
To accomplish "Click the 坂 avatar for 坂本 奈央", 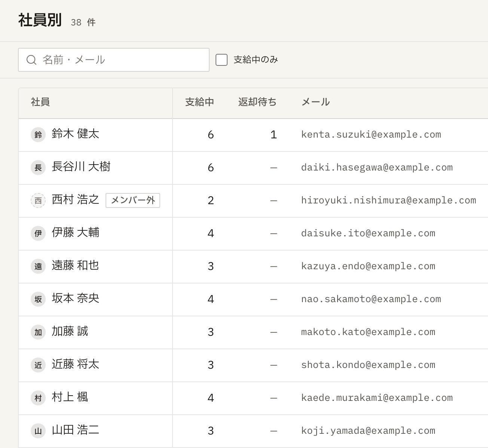I will tap(38, 299).
